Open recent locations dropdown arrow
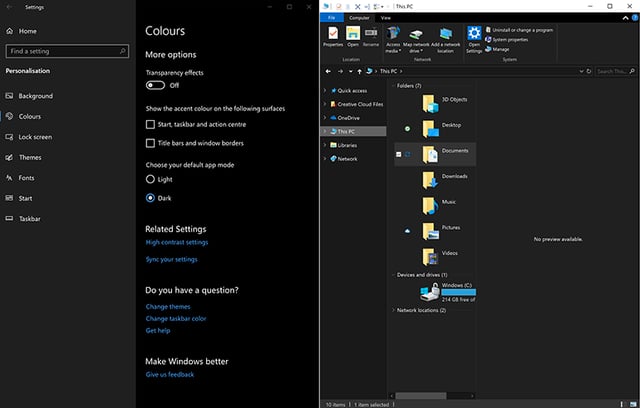This screenshot has width=640, height=408. click(350, 71)
